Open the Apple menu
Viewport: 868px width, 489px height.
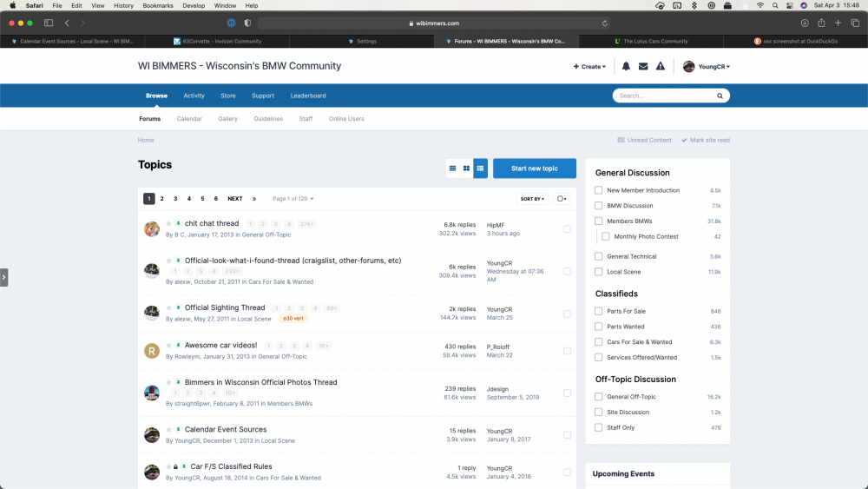click(12, 5)
